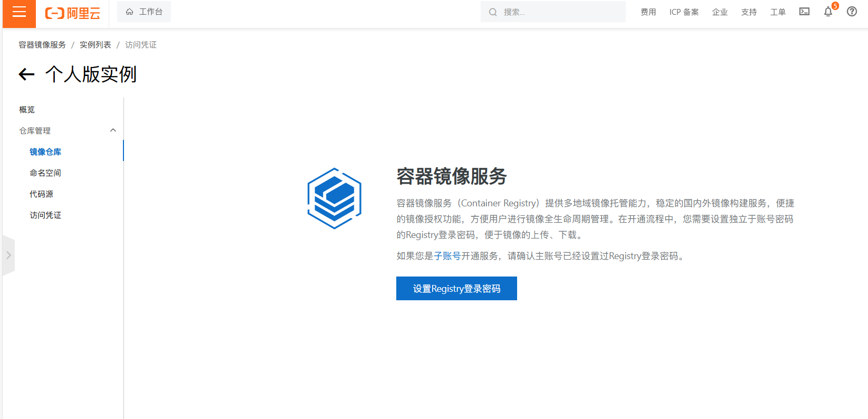This screenshot has height=419, width=868.
Task: Open the 企业 menu
Action: (720, 12)
